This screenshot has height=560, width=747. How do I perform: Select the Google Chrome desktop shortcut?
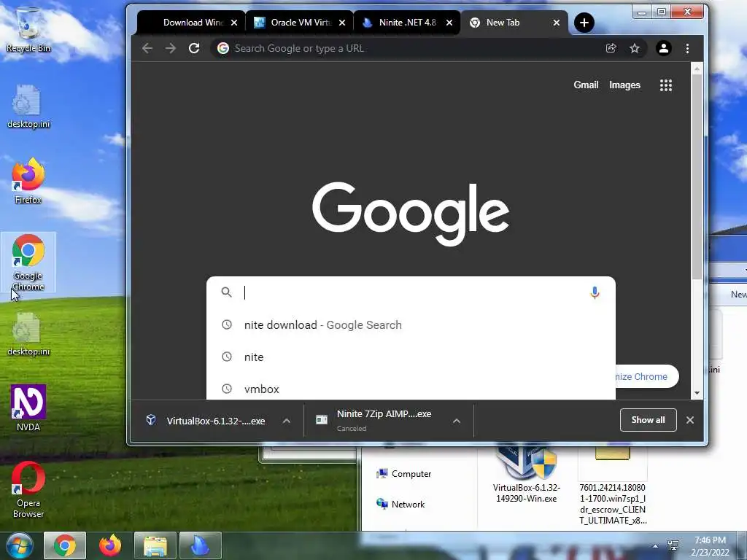coord(28,262)
